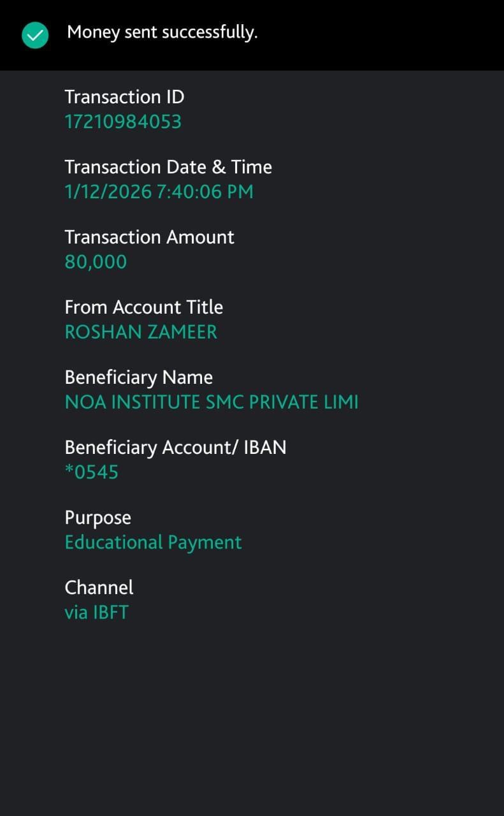Tap the Beneficiary Name label
504x816 pixels.
138,377
